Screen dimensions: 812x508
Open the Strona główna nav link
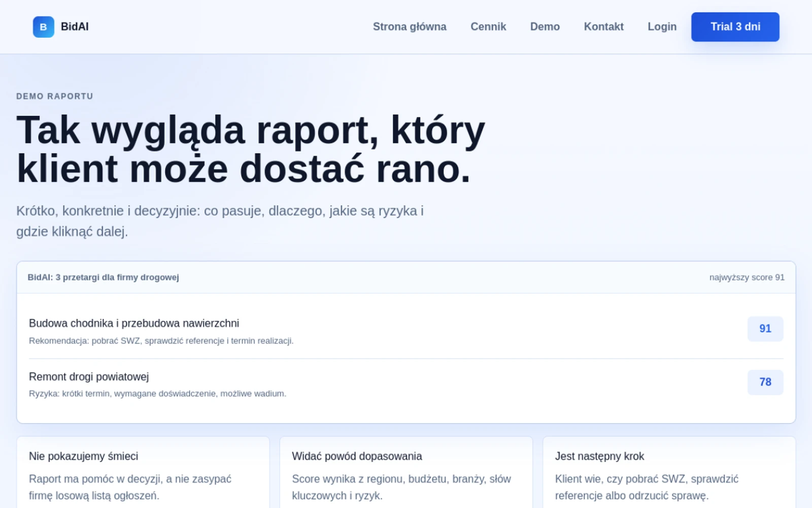[x=410, y=27]
